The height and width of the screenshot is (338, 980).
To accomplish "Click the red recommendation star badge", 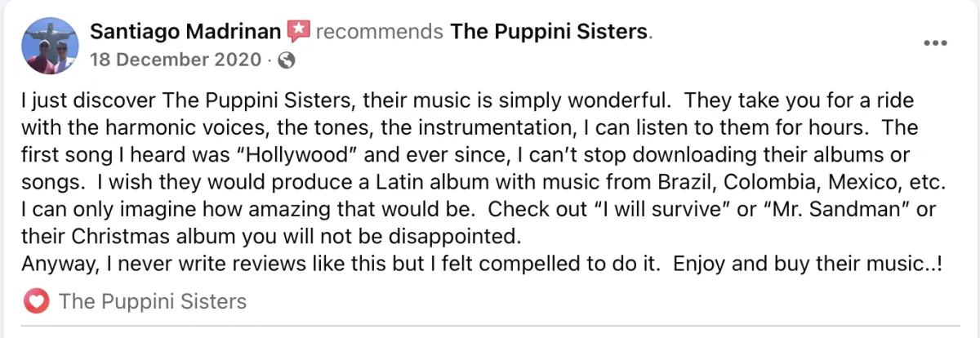I will [299, 32].
